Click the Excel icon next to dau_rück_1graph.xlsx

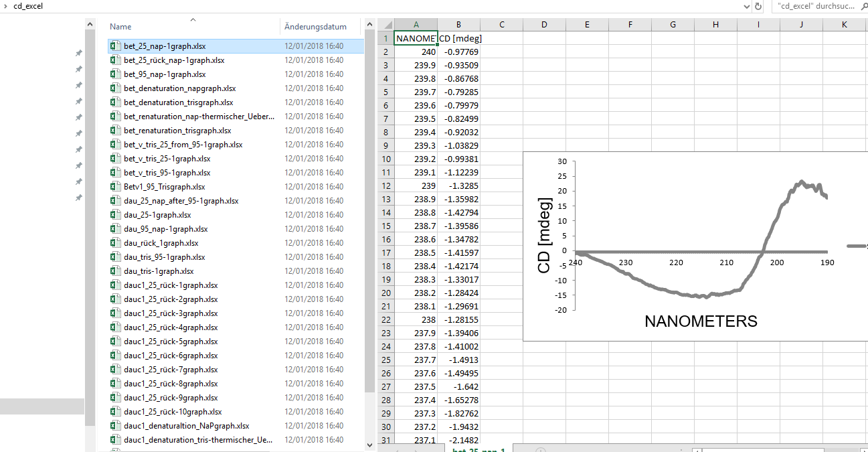[115, 242]
